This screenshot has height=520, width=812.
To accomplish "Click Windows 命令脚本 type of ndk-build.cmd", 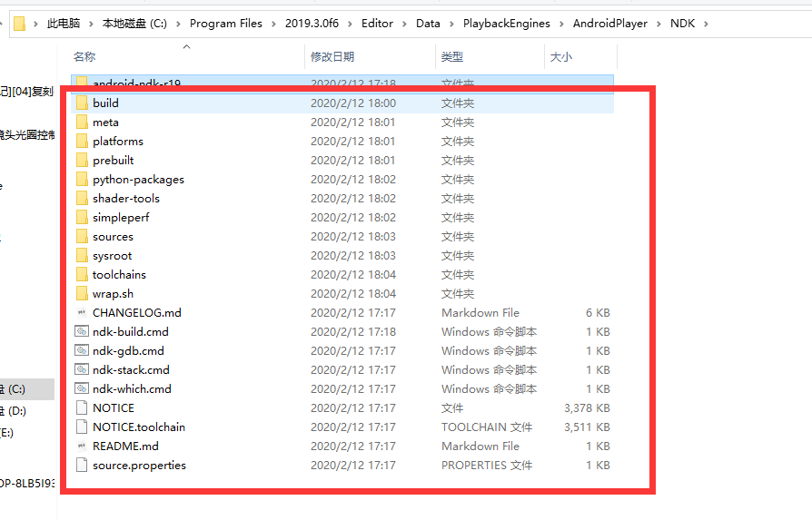I will pos(489,331).
